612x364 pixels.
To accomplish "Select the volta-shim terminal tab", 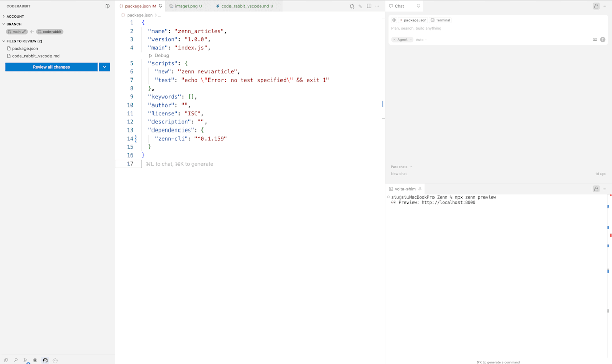I will [x=405, y=189].
